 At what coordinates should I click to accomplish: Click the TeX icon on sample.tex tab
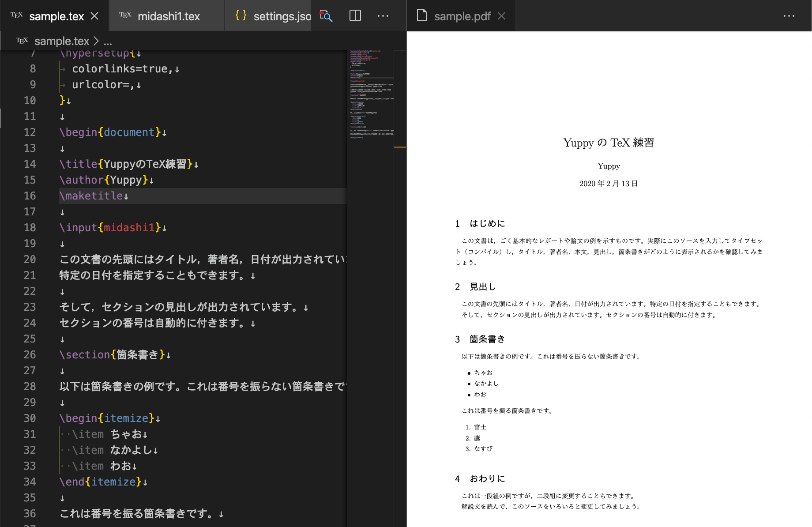[16, 16]
